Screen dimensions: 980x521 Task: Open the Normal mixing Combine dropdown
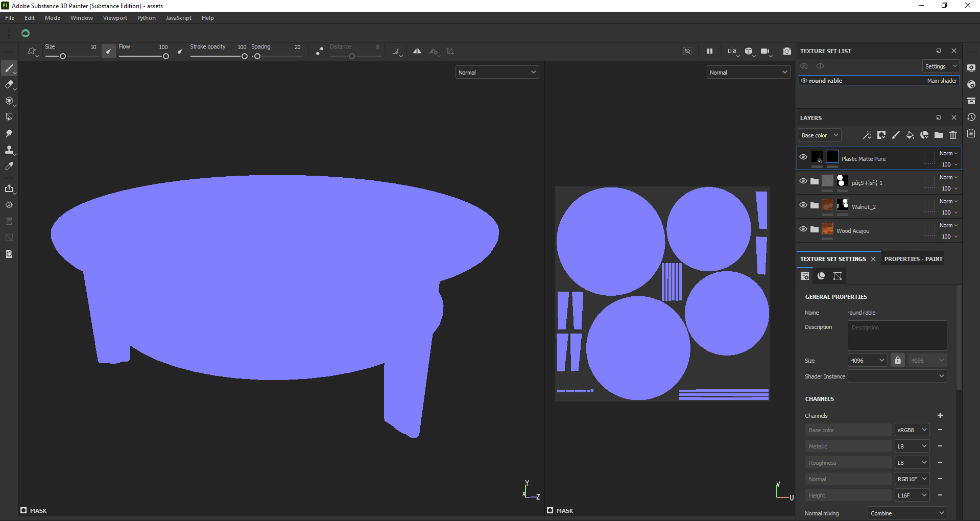coord(907,513)
